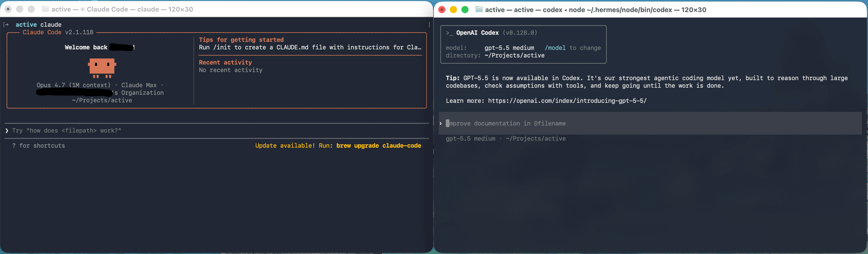
Task: Click the Claude Code prompt input field
Action: tap(217, 131)
